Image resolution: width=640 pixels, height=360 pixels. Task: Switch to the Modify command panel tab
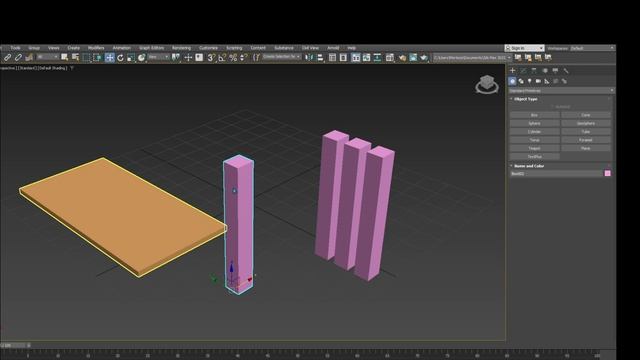(x=523, y=71)
